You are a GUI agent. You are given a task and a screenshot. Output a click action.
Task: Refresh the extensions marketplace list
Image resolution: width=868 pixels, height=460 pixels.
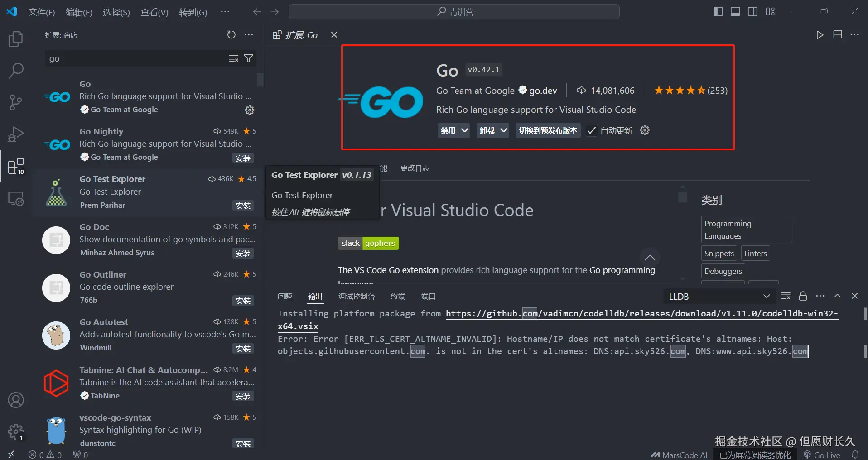pos(231,35)
